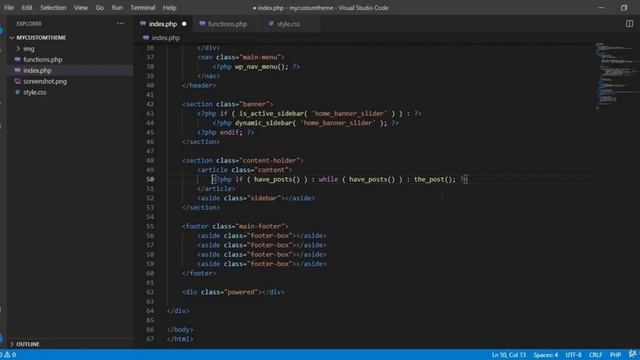This screenshot has width=640, height=360.
Task: Click dynamic_sidebar on line 44
Action: tap(263, 123)
